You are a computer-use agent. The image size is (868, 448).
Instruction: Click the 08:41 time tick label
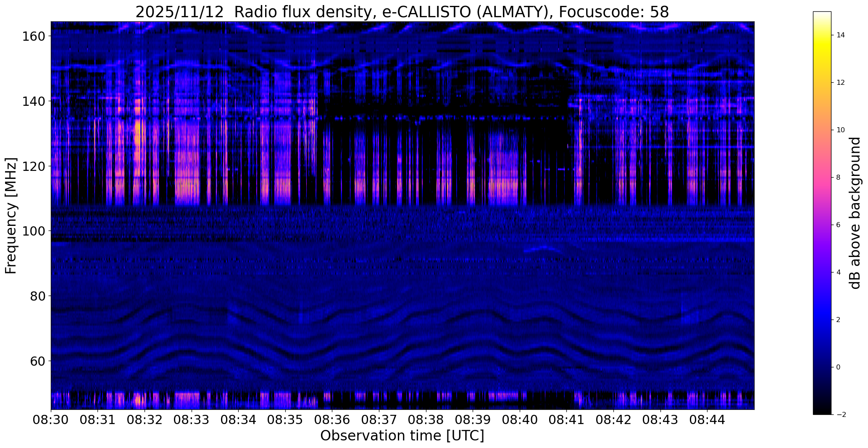(x=567, y=420)
